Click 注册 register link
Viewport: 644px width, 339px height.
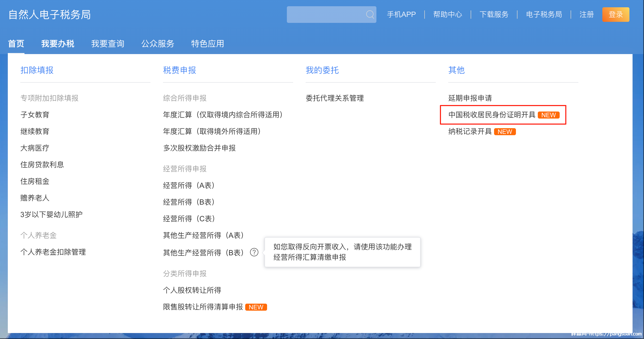(x=586, y=15)
